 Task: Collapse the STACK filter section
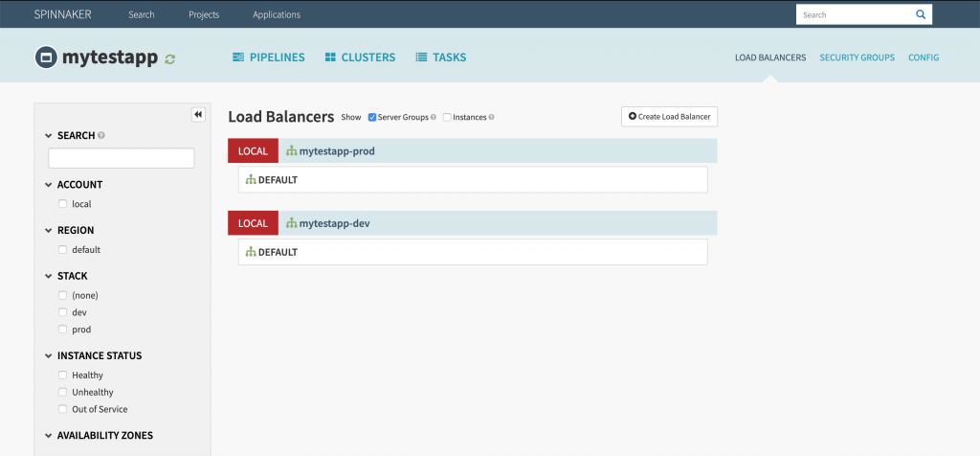pyautogui.click(x=49, y=277)
